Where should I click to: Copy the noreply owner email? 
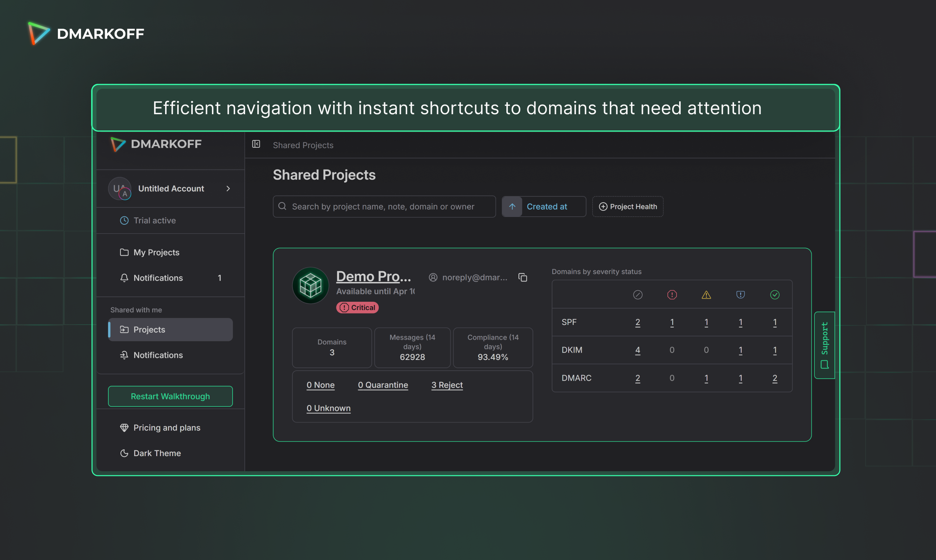pos(523,277)
